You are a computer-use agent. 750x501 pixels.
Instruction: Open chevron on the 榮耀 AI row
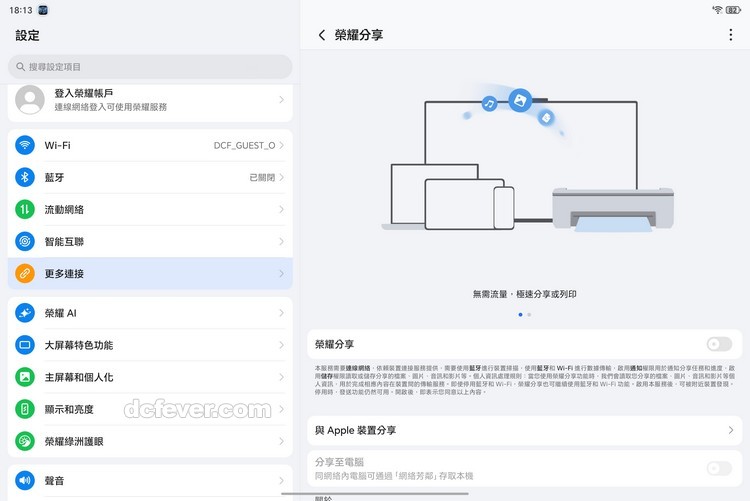pyautogui.click(x=281, y=313)
